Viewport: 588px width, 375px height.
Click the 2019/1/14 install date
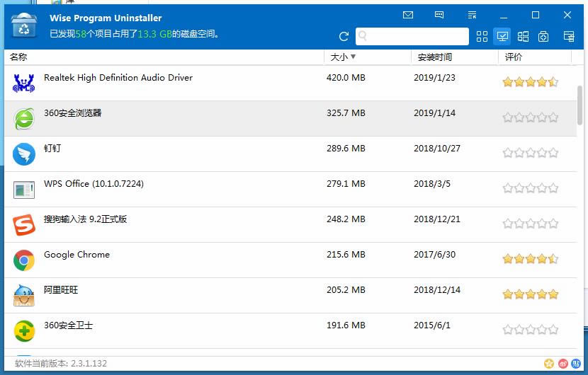(x=435, y=112)
